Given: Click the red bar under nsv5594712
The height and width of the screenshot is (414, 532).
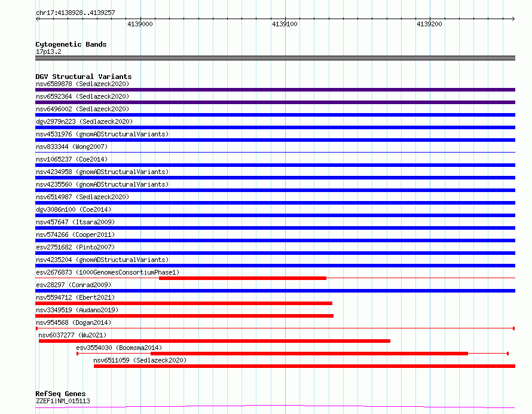Looking at the screenshot, I should pyautogui.click(x=184, y=303).
